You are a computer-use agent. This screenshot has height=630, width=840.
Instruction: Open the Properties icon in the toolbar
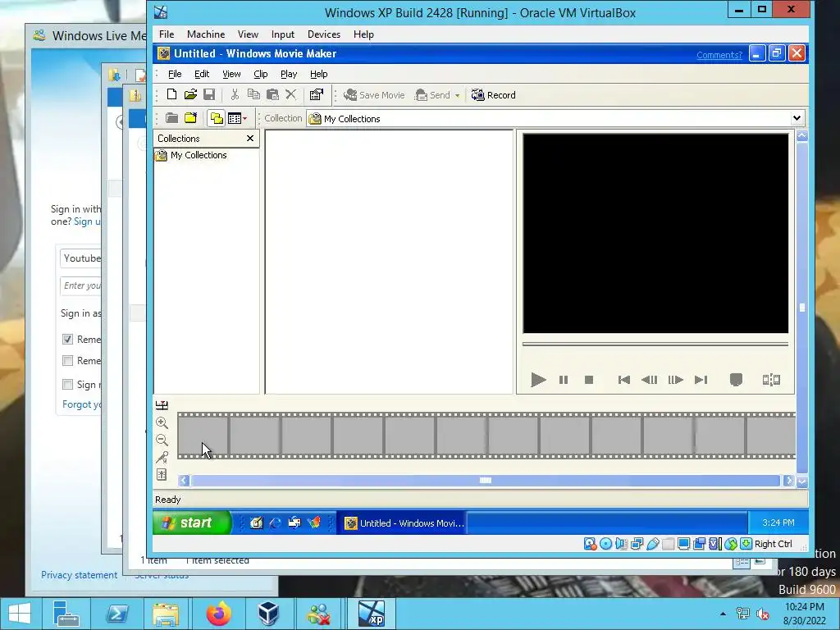point(317,95)
